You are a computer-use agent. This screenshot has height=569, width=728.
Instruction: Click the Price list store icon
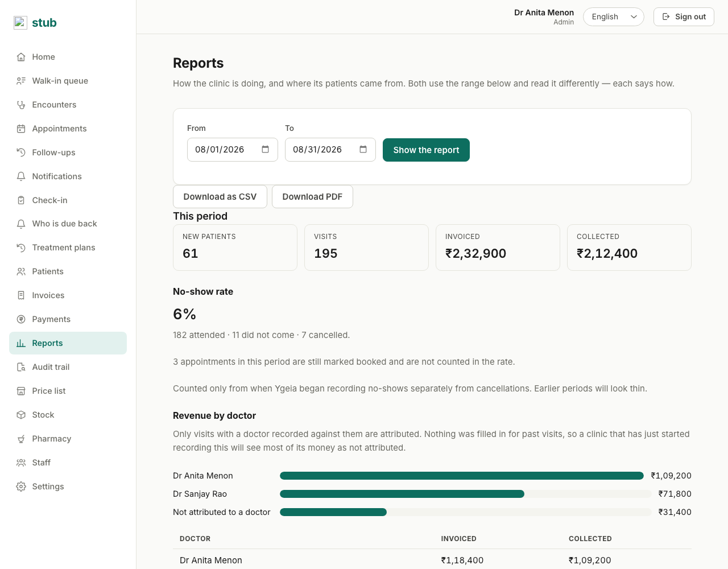(x=21, y=391)
